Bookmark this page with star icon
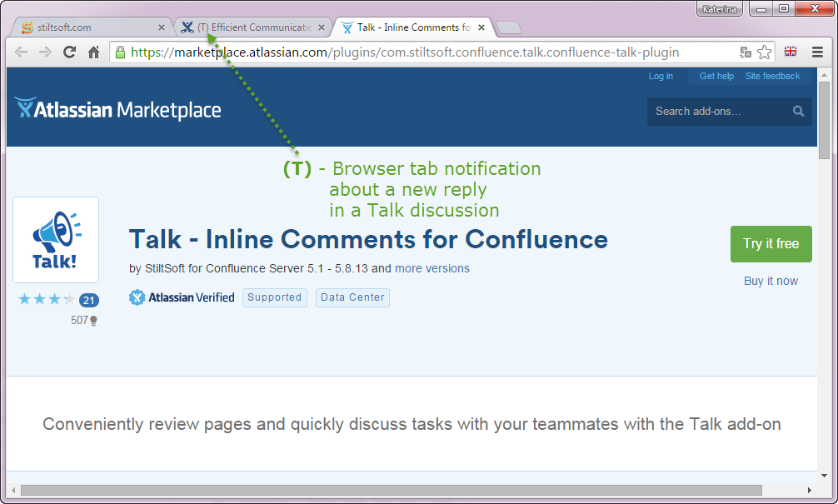This screenshot has width=838, height=504. point(764,52)
